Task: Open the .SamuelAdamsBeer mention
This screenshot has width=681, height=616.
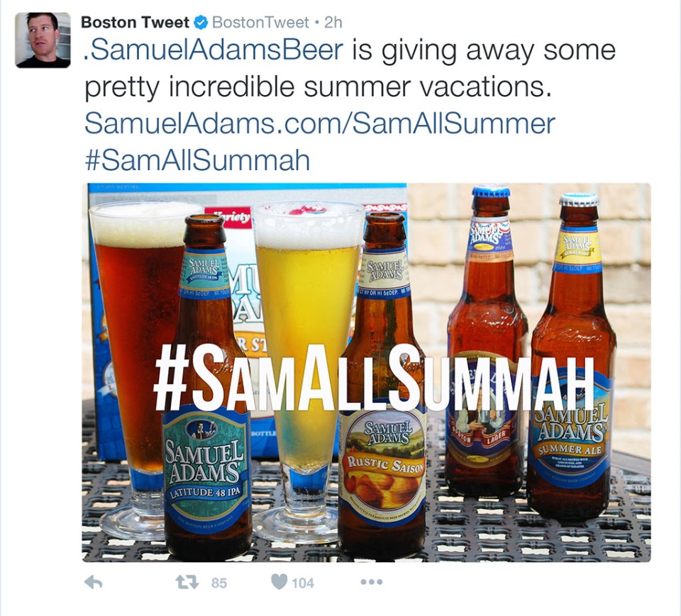Action: [x=214, y=50]
